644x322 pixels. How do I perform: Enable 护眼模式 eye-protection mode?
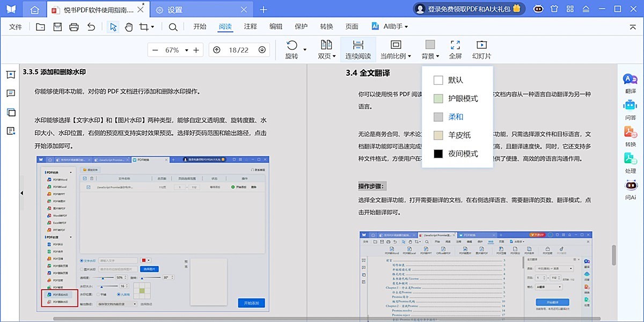[x=456, y=98]
